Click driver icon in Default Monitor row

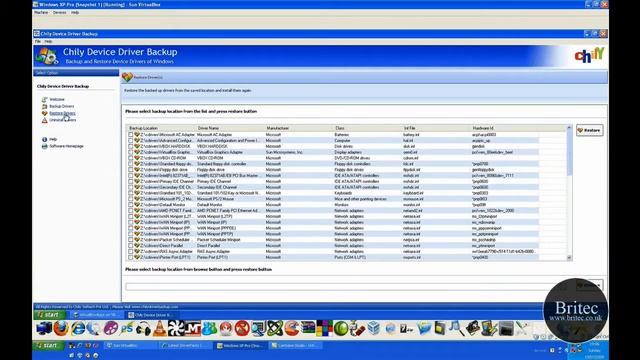click(x=137, y=204)
